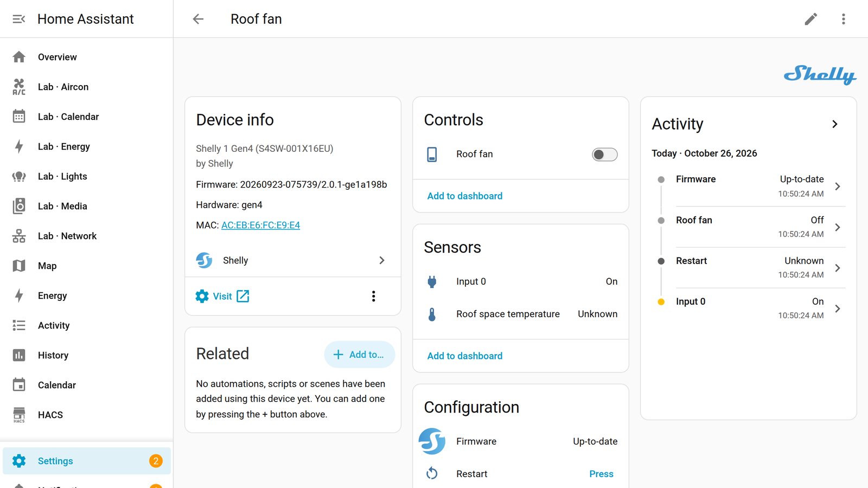Image resolution: width=868 pixels, height=488 pixels.
Task: Open the Firmware activity entry chevron
Action: coord(838,187)
